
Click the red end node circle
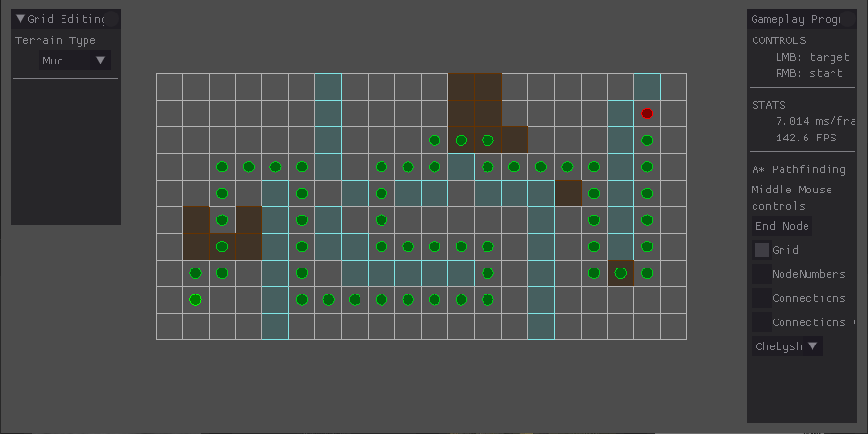[647, 114]
